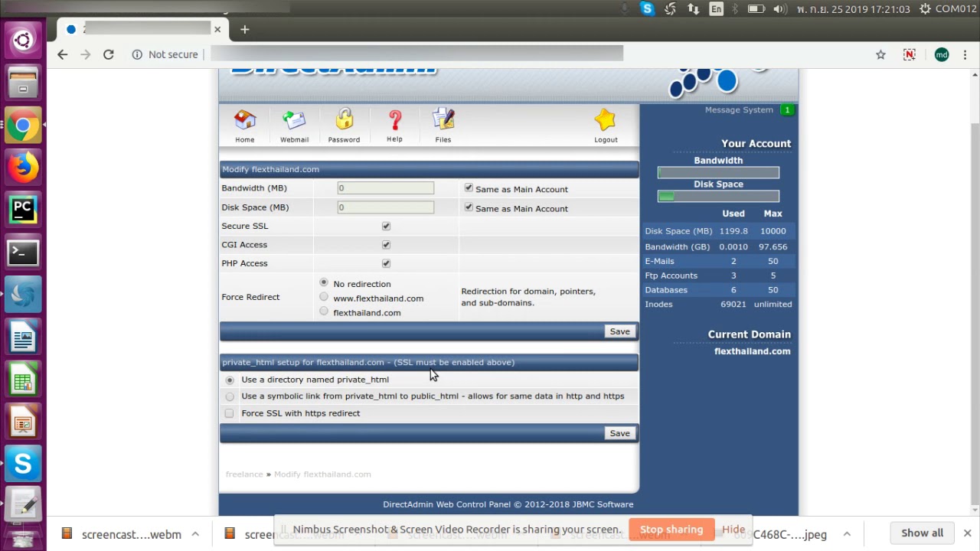The image size is (980, 551).
Task: Close the current browser tab
Action: (x=217, y=29)
